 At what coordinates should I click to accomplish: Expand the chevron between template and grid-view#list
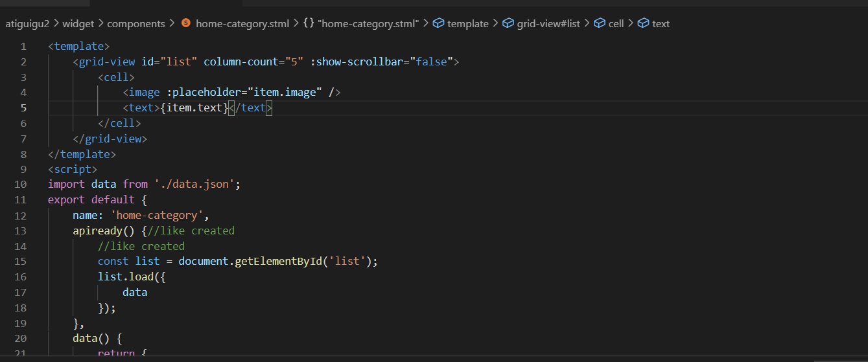[495, 23]
